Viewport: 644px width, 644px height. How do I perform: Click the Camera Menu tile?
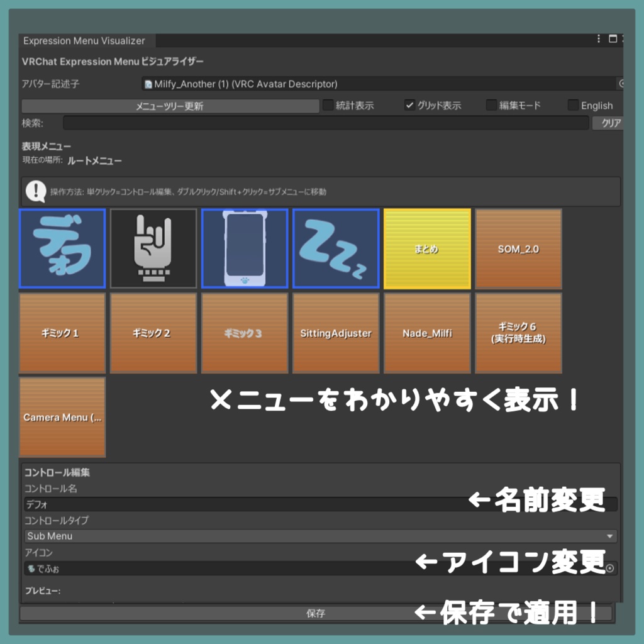click(x=62, y=416)
